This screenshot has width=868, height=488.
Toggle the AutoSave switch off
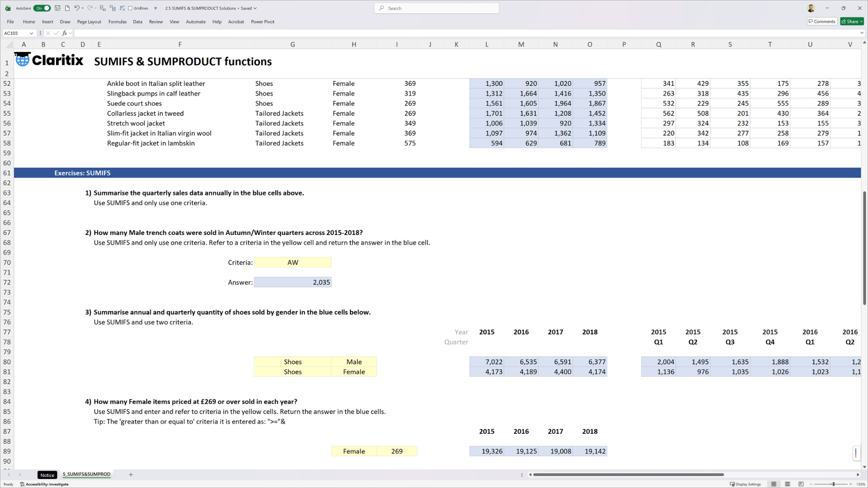click(42, 8)
